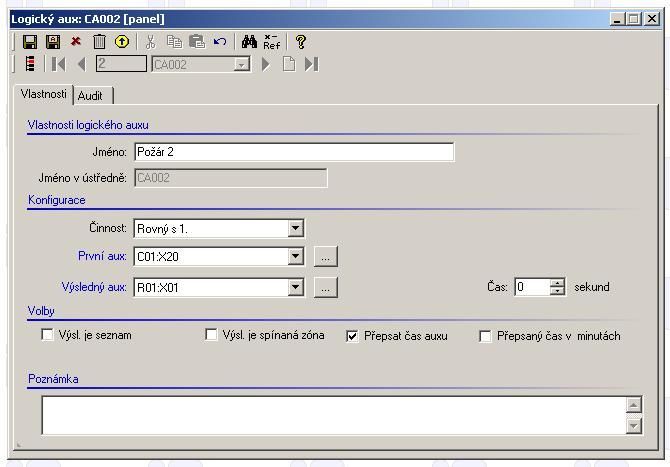
Task: Enable the Výsl. je seznam checkbox
Action: coord(47,336)
